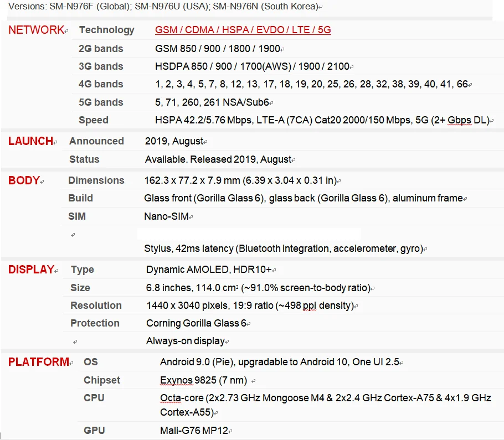Click the HSDPA 850 / 900 / 1700(AWS) value
The image size is (504, 440).
pyautogui.click(x=253, y=66)
